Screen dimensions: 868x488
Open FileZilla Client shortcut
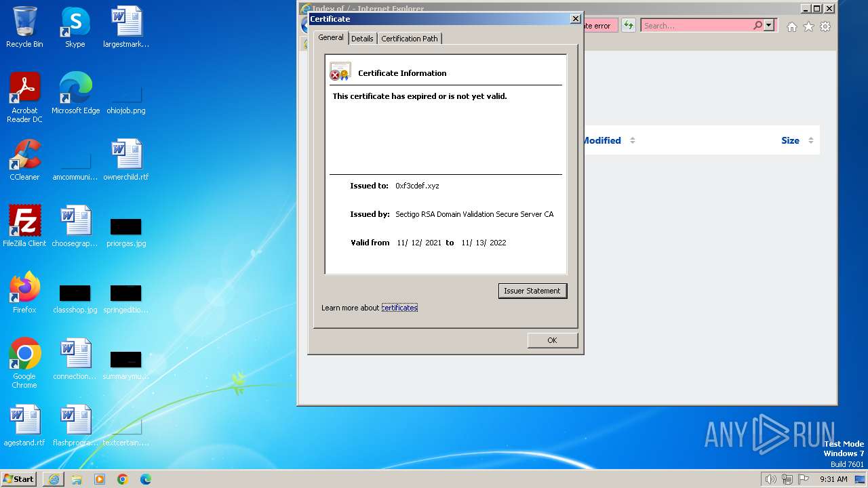pyautogui.click(x=24, y=226)
